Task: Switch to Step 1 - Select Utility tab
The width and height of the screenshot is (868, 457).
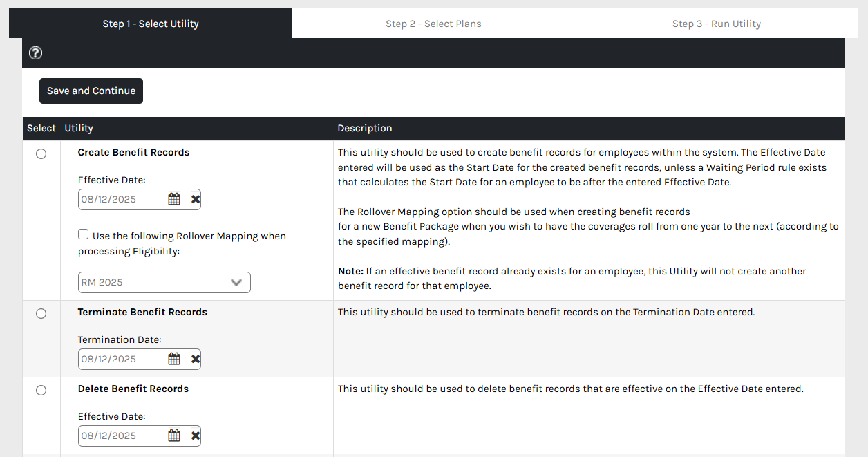Action: click(x=151, y=24)
